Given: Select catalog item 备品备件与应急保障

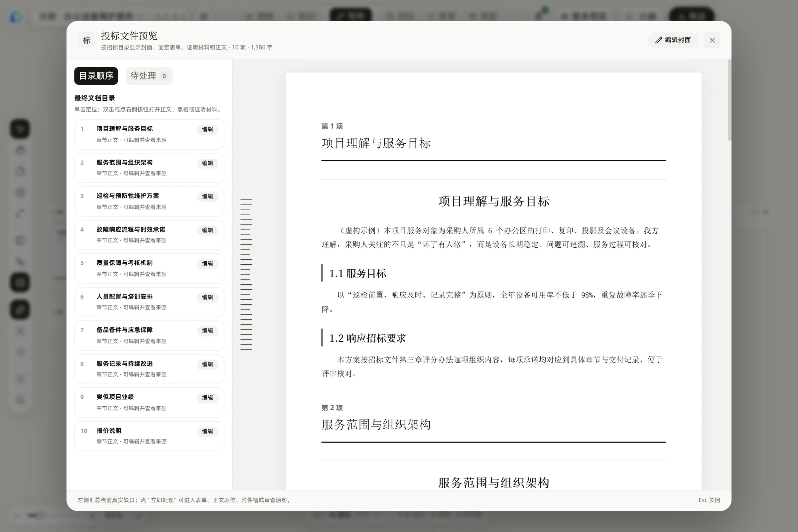Looking at the screenshot, I should pos(149,335).
